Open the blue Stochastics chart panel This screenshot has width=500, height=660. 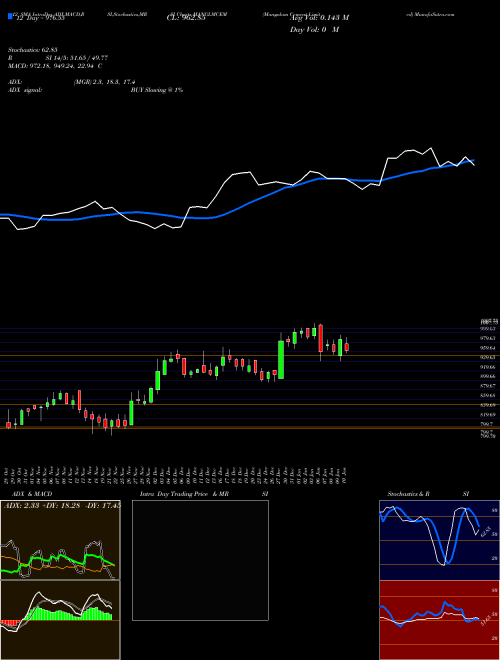pyautogui.click(x=439, y=540)
